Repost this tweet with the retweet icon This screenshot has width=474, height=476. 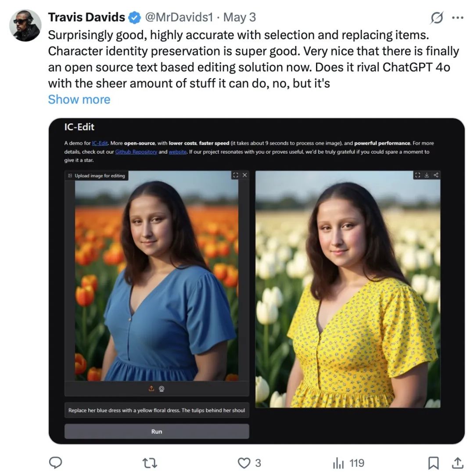point(150,463)
